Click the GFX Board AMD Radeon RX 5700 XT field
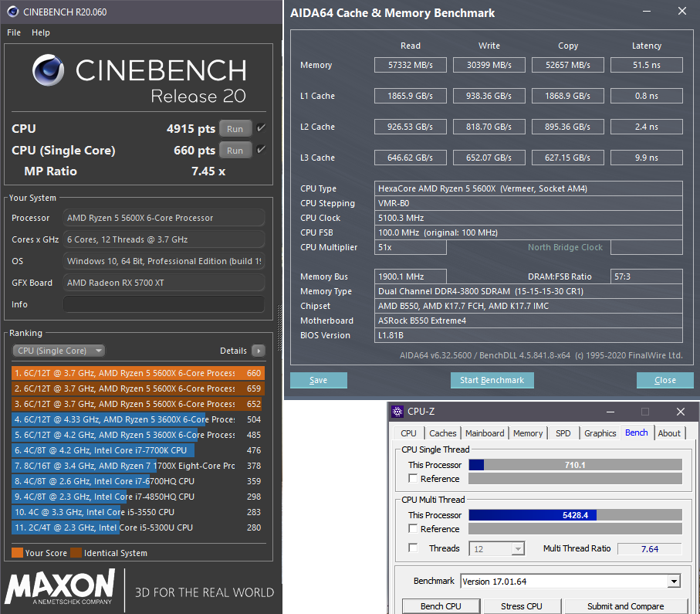The height and width of the screenshot is (614, 700). pos(164,283)
